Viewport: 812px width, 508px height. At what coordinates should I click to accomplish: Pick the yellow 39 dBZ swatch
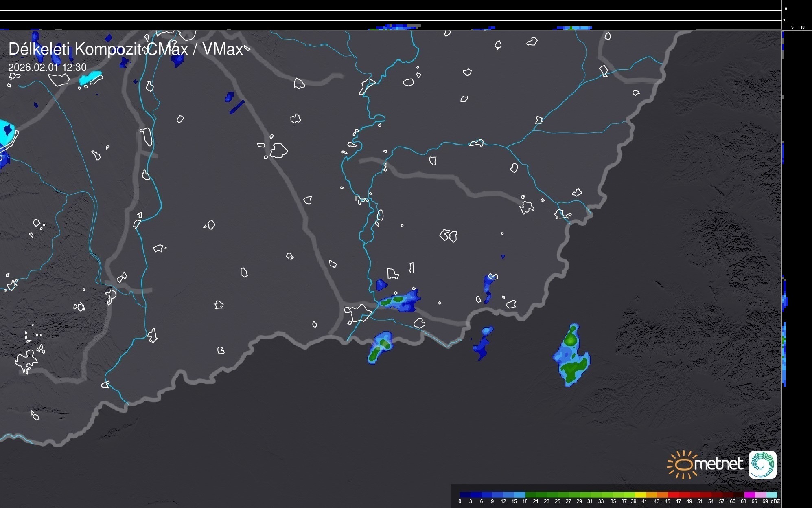pyautogui.click(x=639, y=495)
